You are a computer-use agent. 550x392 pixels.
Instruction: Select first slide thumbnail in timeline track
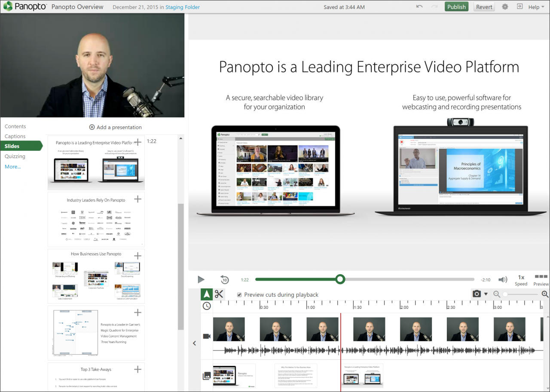234,377
